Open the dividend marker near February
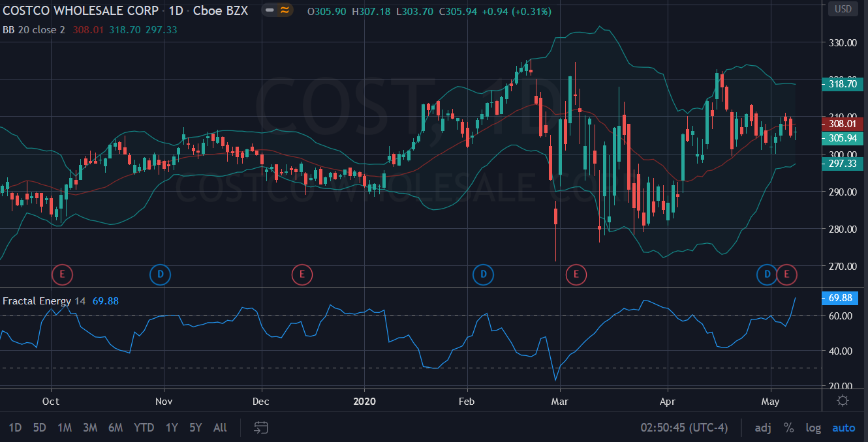 pyautogui.click(x=483, y=274)
